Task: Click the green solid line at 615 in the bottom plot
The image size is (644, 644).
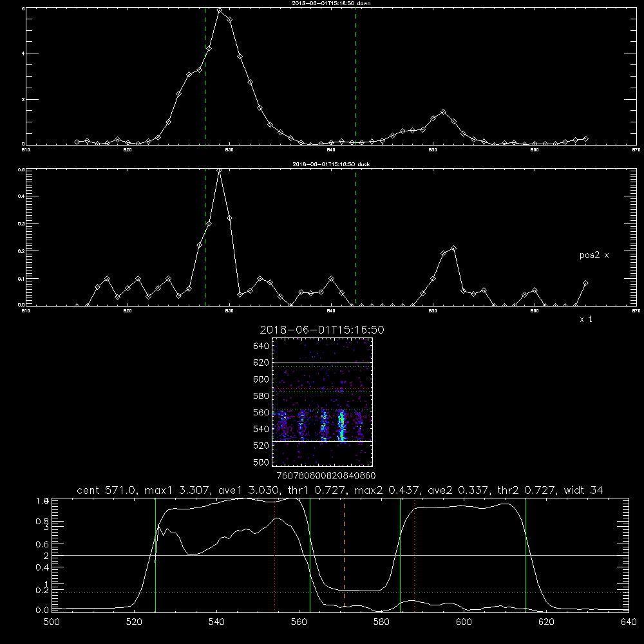Action: coord(526,555)
